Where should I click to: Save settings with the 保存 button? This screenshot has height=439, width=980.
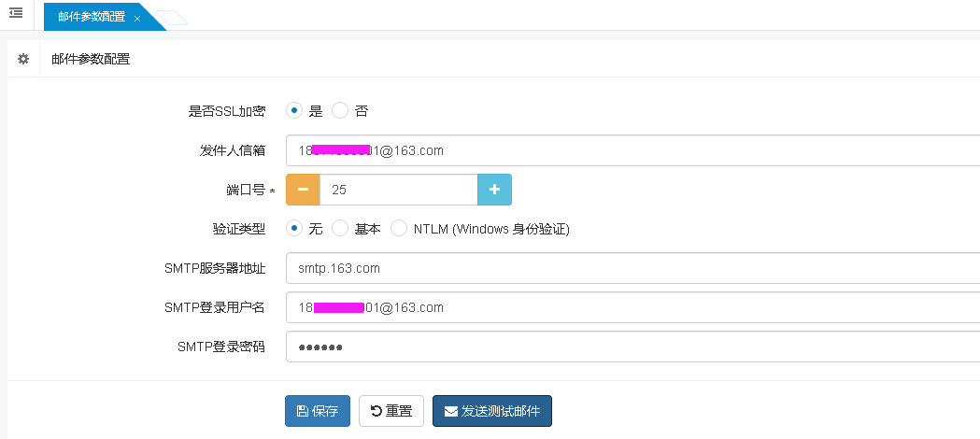[318, 411]
